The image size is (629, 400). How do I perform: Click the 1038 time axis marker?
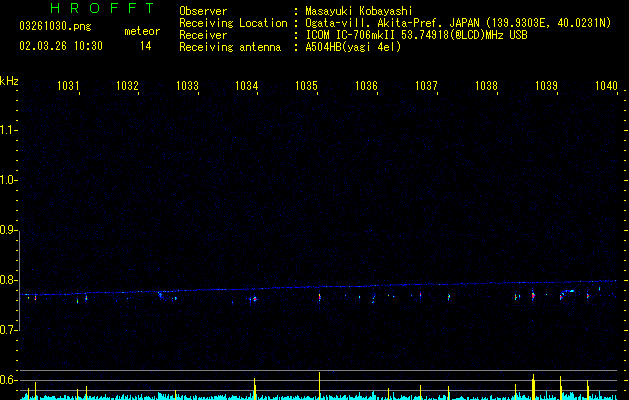click(x=486, y=86)
